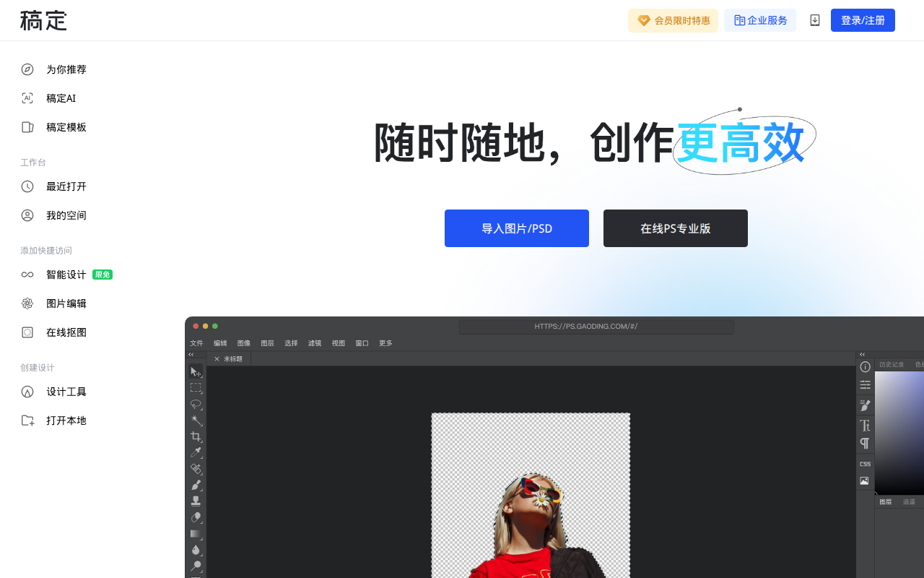This screenshot has height=578, width=924.
Task: Click the 在线PS专业版 button
Action: coord(676,228)
